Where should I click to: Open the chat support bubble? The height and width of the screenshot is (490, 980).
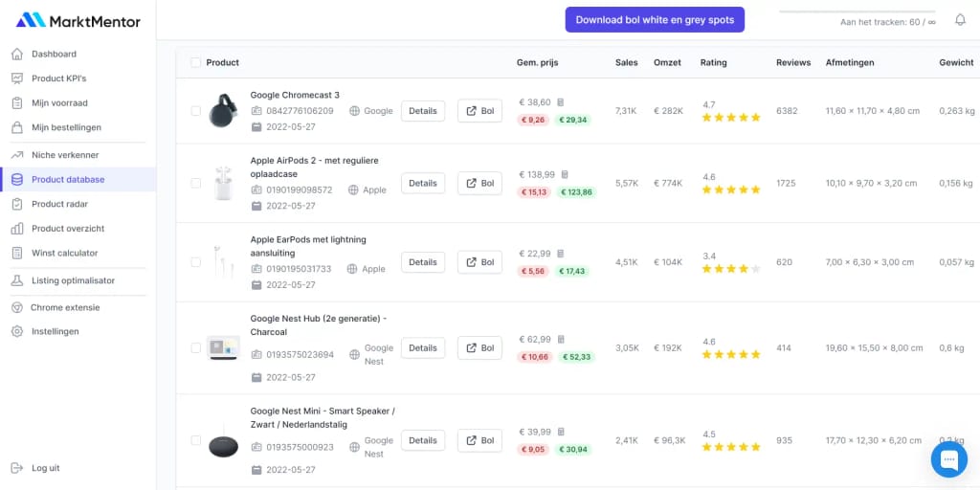[948, 460]
